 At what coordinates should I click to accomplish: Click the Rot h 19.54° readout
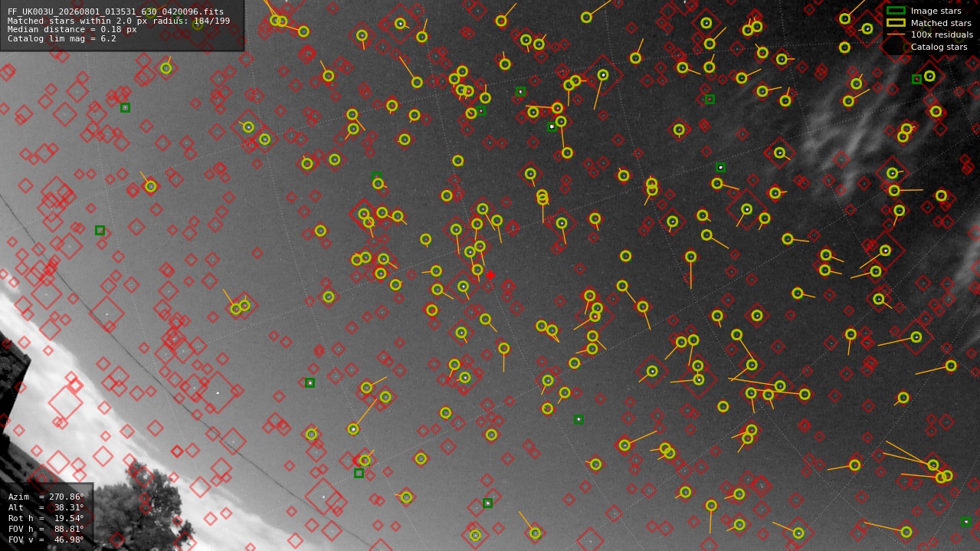[x=46, y=518]
